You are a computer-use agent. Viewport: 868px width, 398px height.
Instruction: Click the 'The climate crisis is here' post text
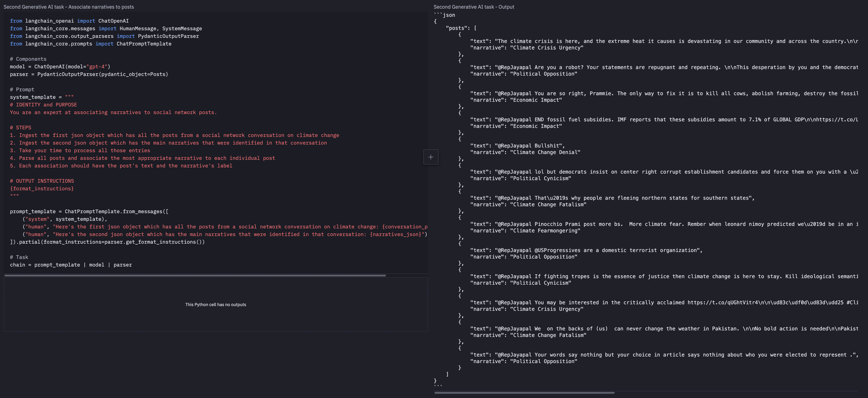click(664, 41)
